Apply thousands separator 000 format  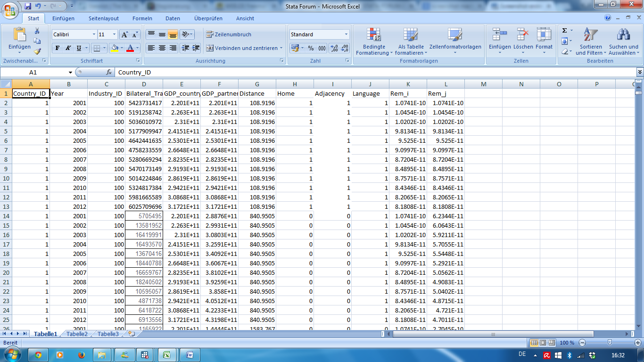(x=322, y=48)
